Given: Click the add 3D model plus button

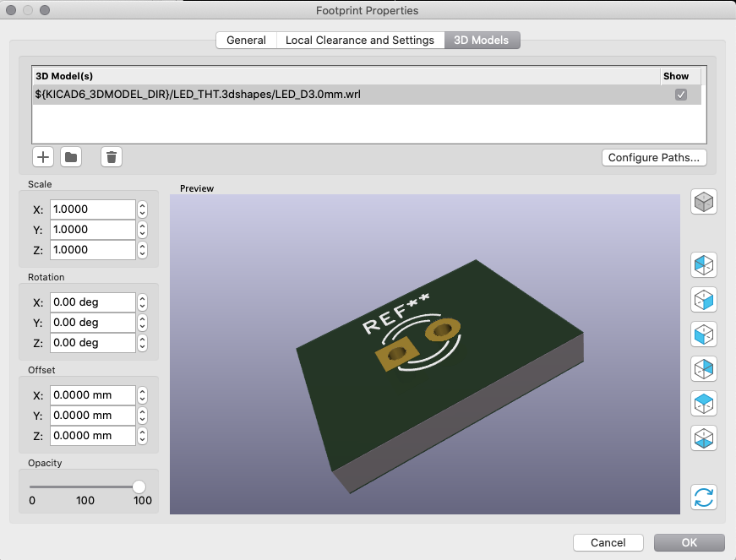Looking at the screenshot, I should 43,156.
